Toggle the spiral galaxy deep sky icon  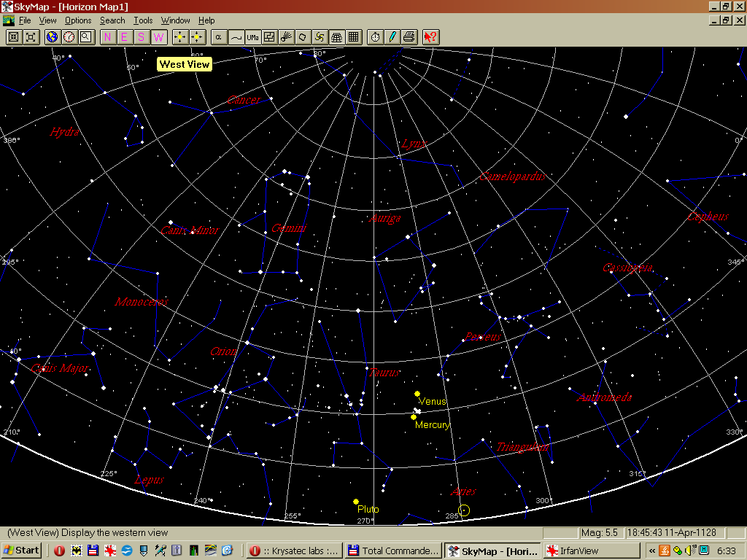pyautogui.click(x=320, y=37)
